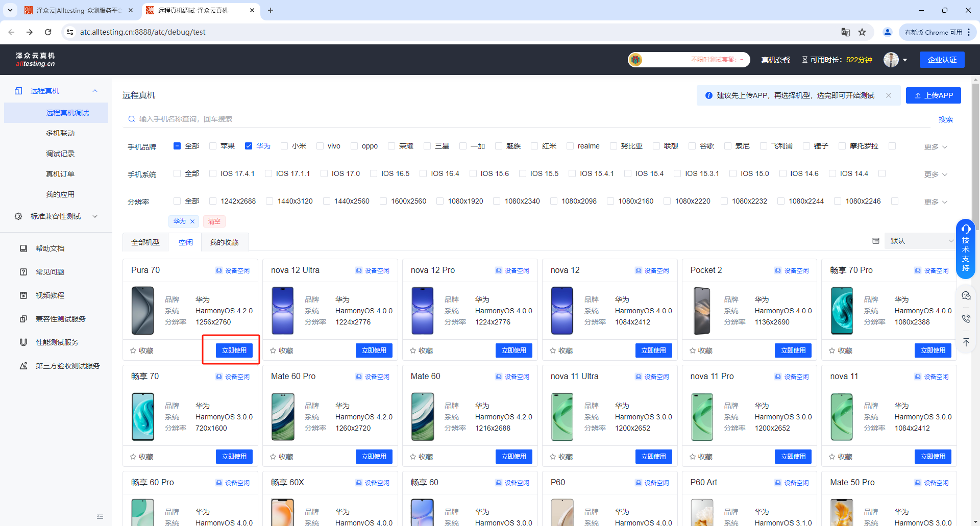Remove the 华为 filter tag
The height and width of the screenshot is (526, 980).
[192, 221]
